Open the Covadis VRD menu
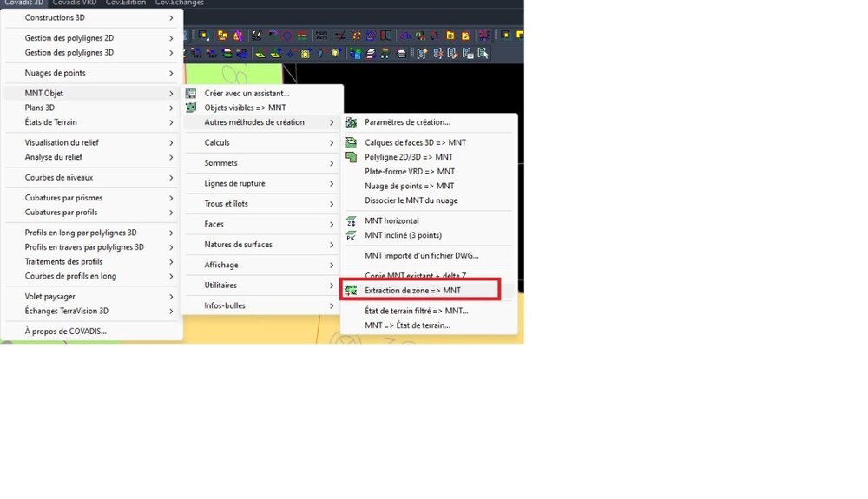This screenshot has height=499, width=868. click(75, 3)
